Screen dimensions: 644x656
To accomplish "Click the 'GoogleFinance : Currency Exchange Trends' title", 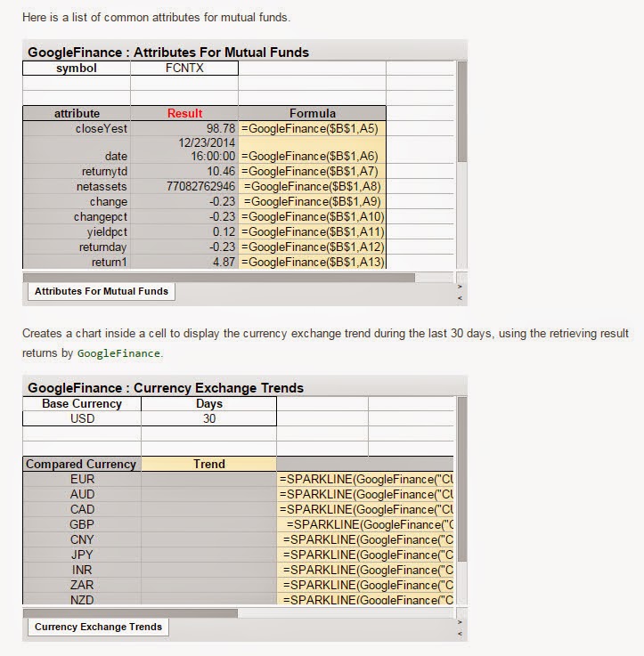I will pyautogui.click(x=166, y=388).
